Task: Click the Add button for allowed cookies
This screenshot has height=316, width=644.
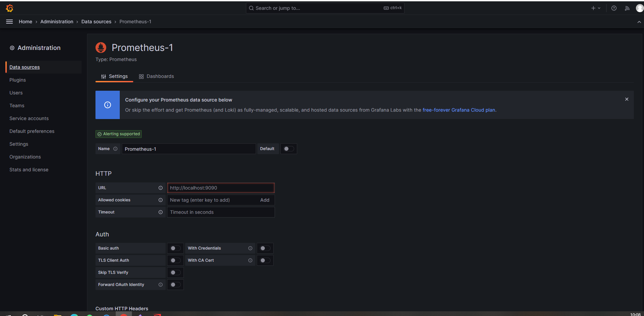Action: 265,200
